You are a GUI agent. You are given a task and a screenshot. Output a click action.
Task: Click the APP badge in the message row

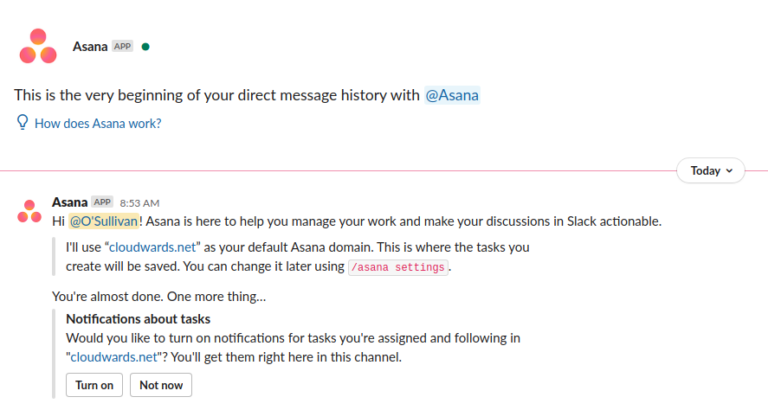click(102, 202)
